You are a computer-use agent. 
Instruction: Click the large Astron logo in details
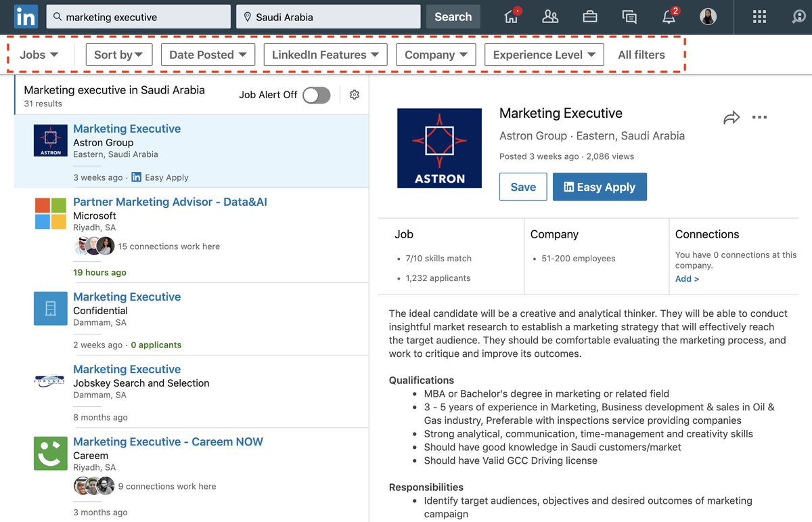click(x=440, y=148)
